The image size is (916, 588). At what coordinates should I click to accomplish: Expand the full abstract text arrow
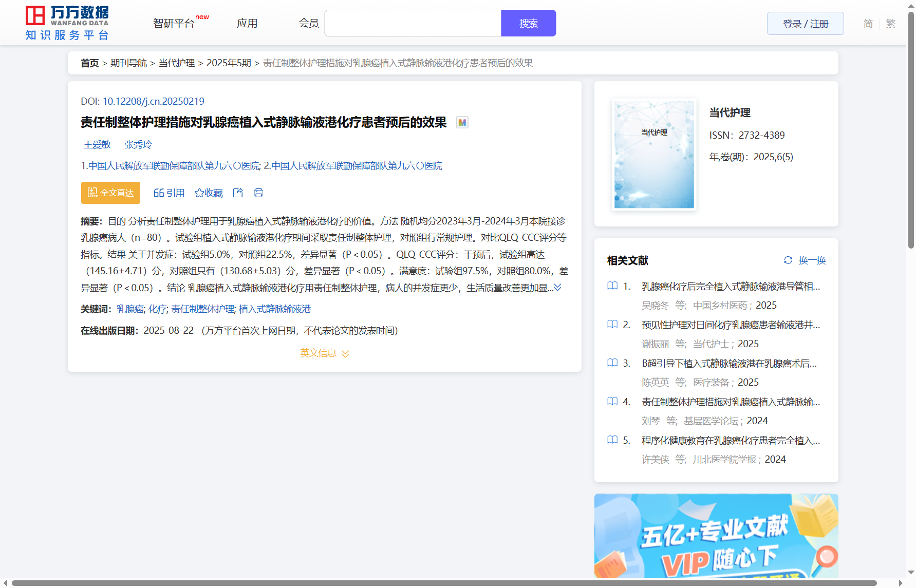[558, 288]
